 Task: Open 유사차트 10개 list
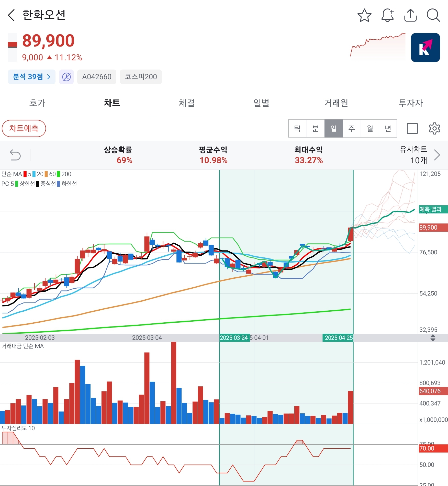413,155
